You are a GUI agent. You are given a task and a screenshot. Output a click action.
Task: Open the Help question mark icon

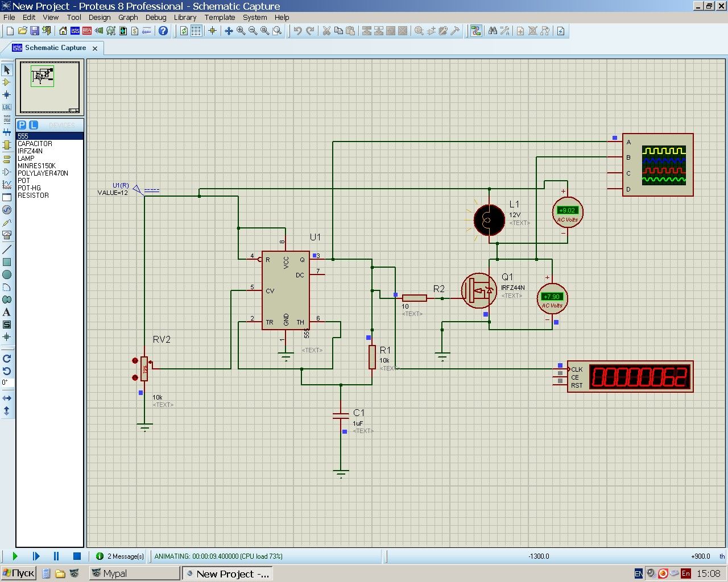[163, 31]
